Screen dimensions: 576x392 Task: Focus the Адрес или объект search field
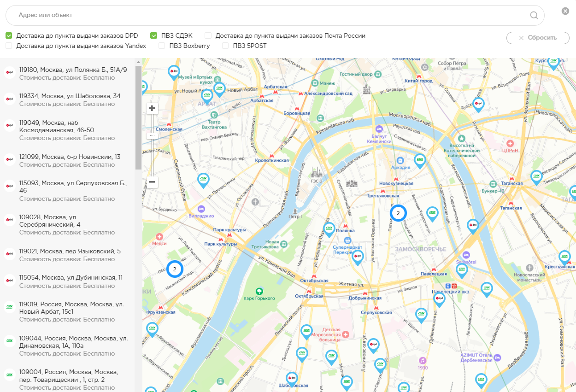275,15
